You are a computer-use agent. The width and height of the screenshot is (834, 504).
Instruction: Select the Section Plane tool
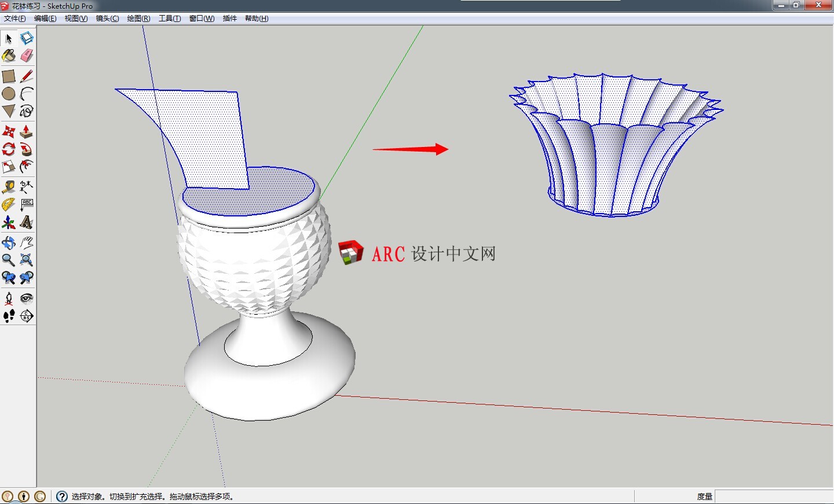click(x=27, y=316)
